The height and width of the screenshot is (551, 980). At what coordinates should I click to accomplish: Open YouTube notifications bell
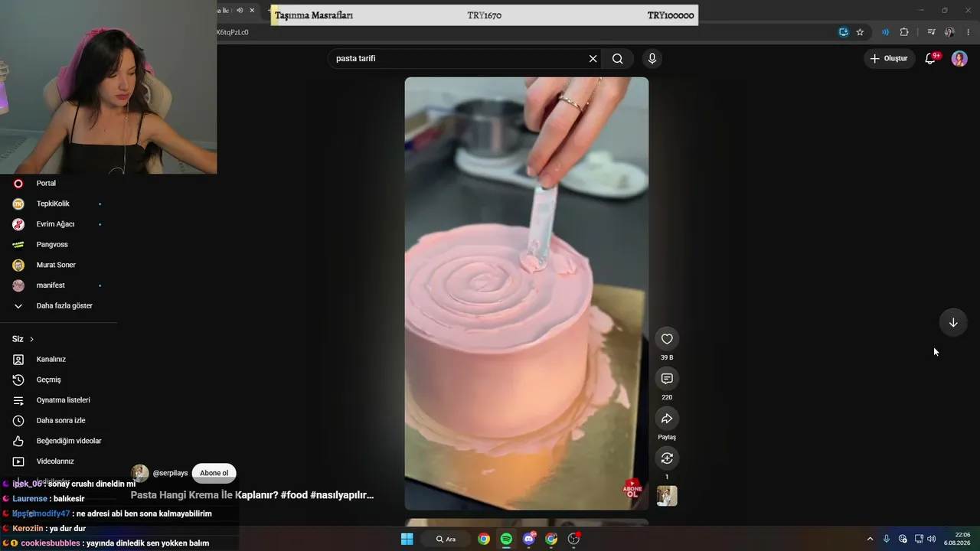pyautogui.click(x=931, y=59)
